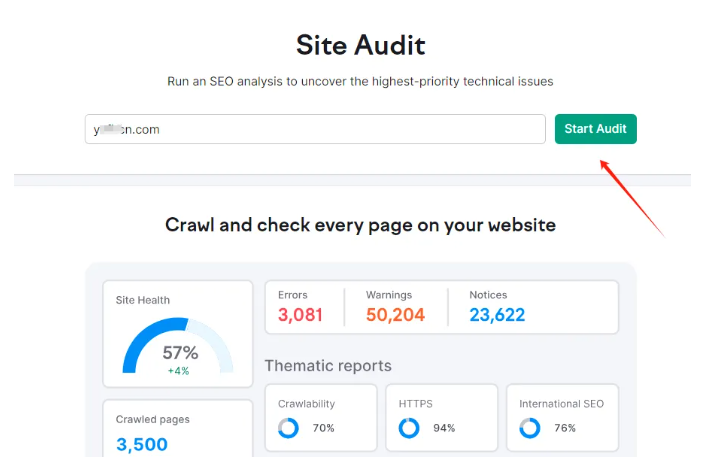Screen dimensions: 709x475
Task: Click the HTTPS card label
Action: tap(415, 404)
